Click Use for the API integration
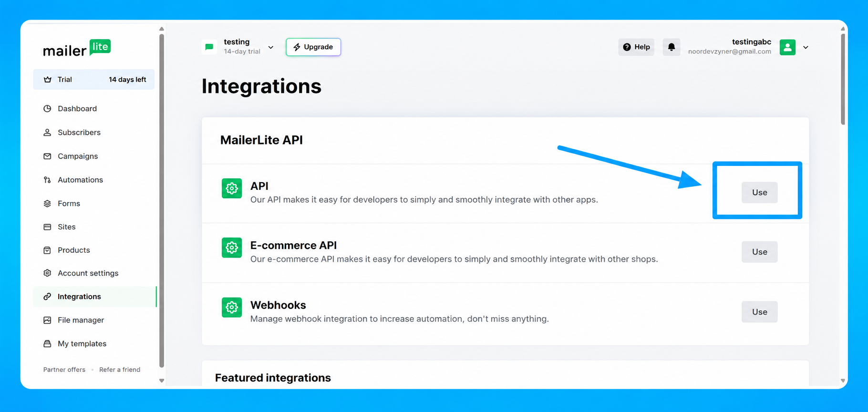 click(x=759, y=193)
